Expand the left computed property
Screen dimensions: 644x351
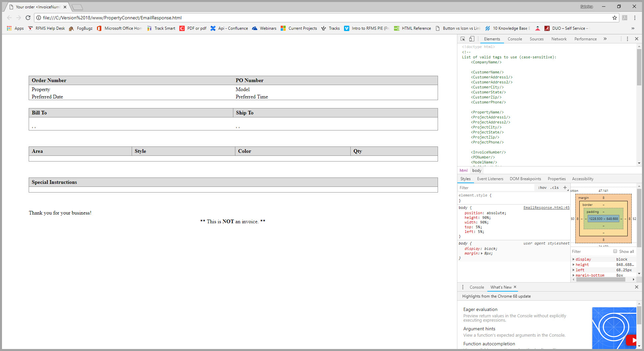(x=573, y=270)
